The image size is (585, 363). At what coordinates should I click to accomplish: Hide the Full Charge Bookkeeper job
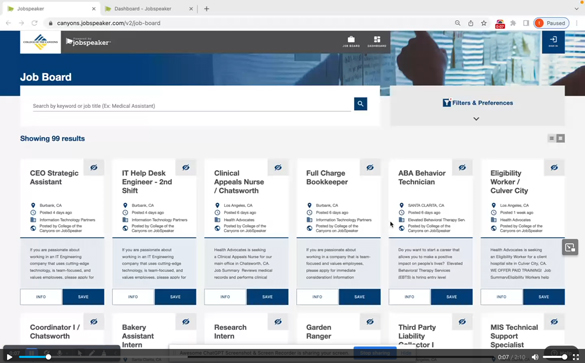[x=370, y=167]
